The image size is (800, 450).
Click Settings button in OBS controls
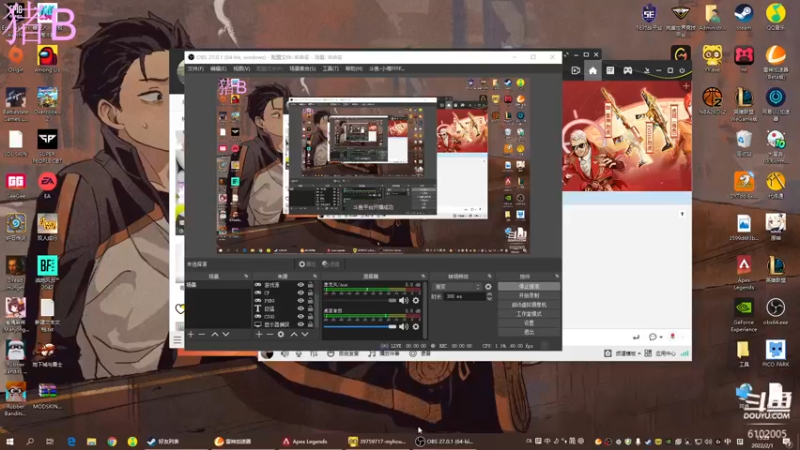pyautogui.click(x=529, y=323)
